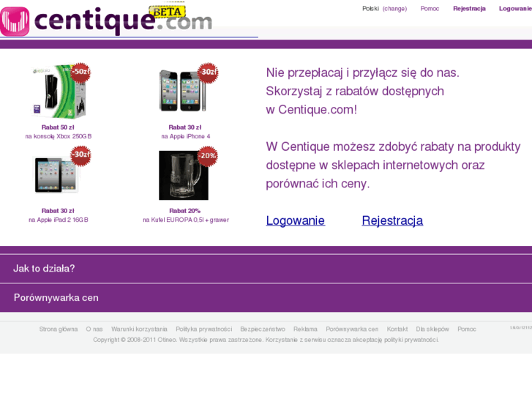Click the 'Polski' language label

coord(370,9)
